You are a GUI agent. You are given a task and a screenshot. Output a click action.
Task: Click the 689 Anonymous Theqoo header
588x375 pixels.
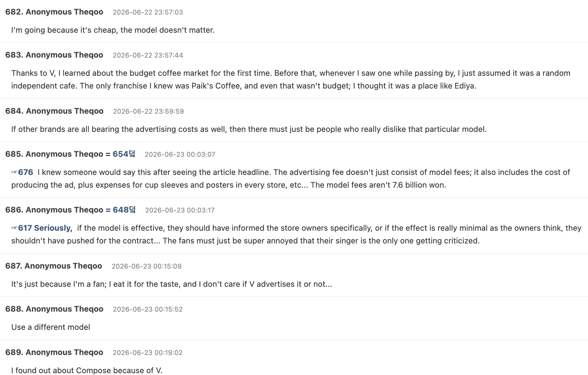click(54, 352)
